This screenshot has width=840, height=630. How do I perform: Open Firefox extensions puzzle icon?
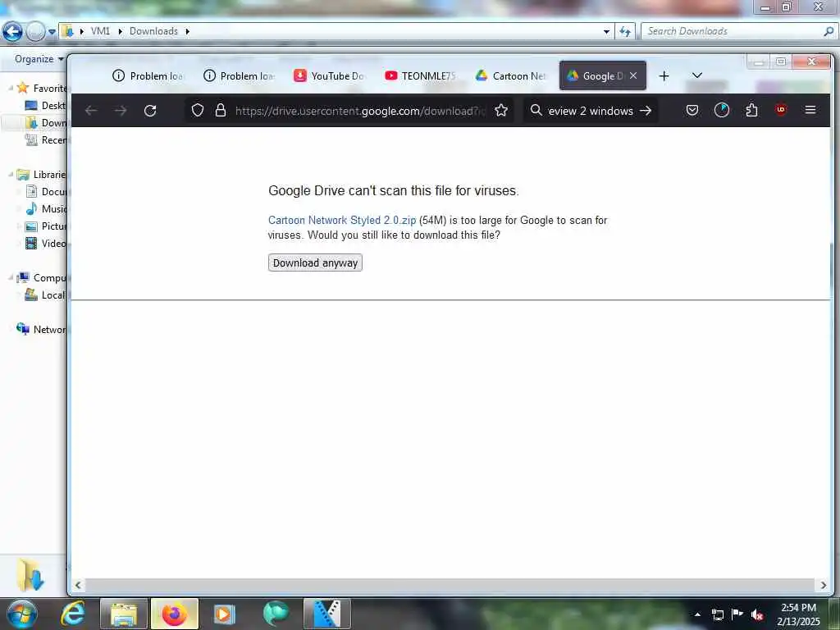coord(751,111)
